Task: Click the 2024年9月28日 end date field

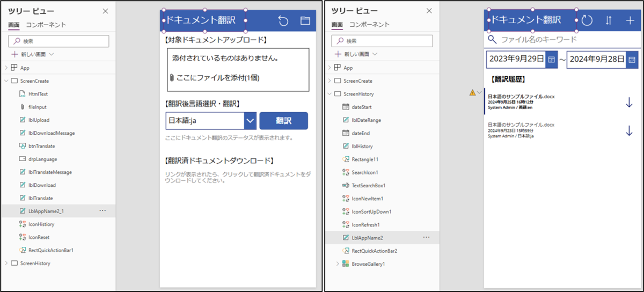Action: 597,59
